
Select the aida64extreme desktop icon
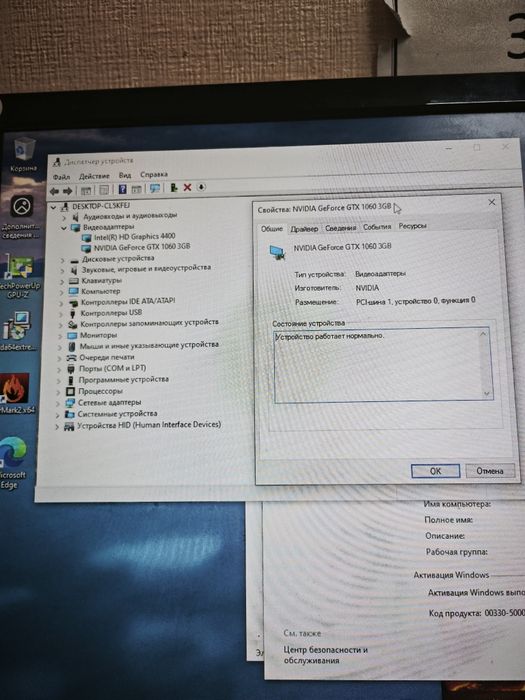[x=17, y=331]
